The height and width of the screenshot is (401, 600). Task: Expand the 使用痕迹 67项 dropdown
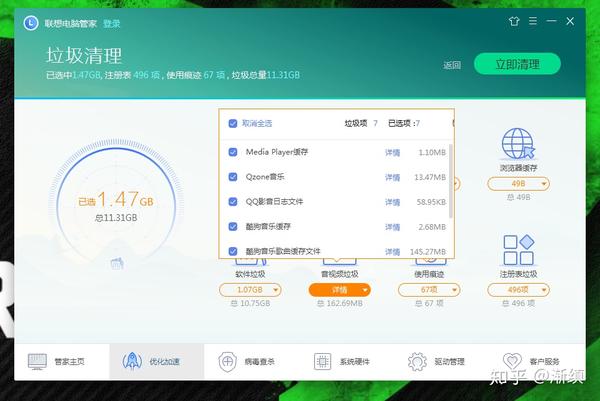(x=429, y=290)
